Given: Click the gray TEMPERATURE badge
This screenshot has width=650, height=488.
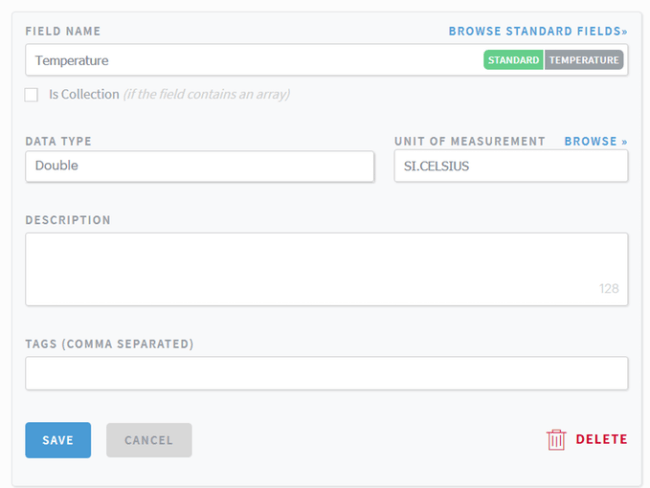Looking at the screenshot, I should [x=584, y=60].
